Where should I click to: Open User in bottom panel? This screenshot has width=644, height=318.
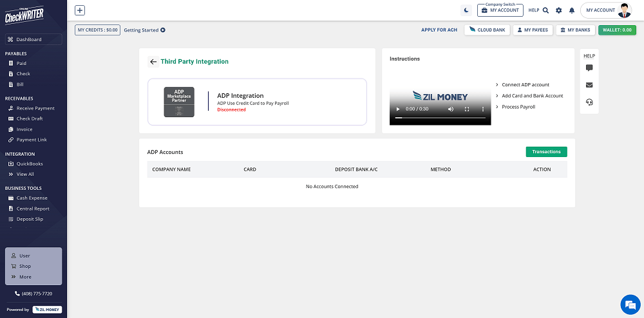tap(24, 256)
